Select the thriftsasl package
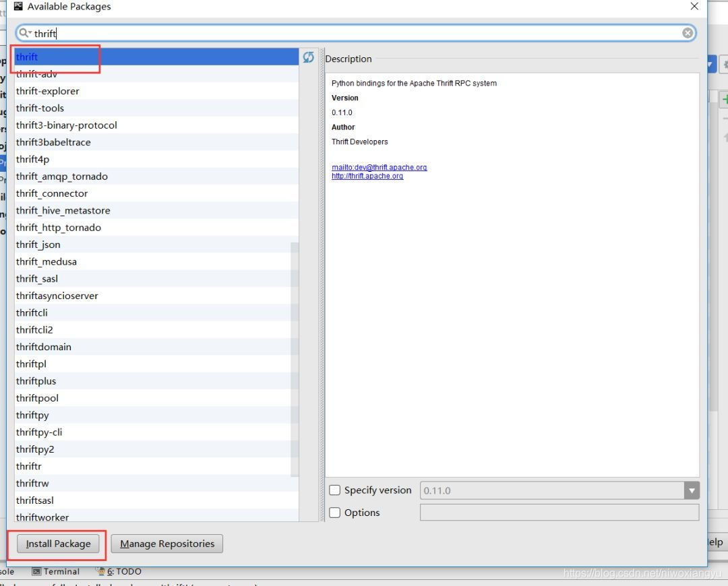 (156, 500)
